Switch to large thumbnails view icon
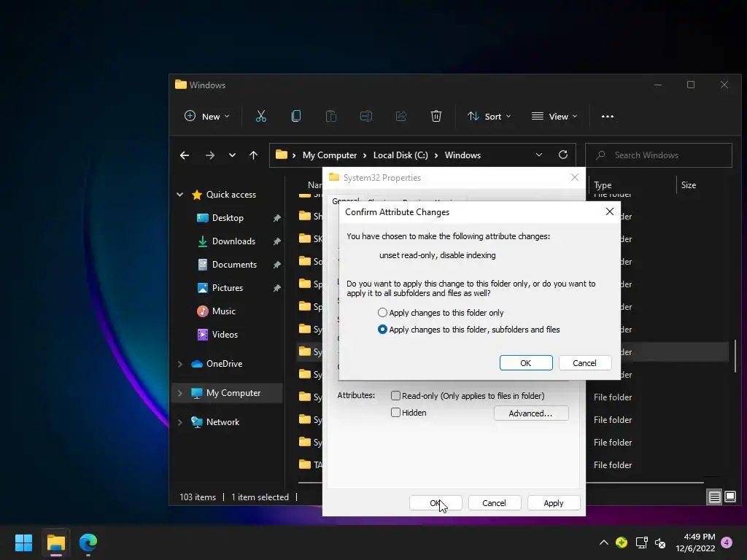 (x=730, y=497)
